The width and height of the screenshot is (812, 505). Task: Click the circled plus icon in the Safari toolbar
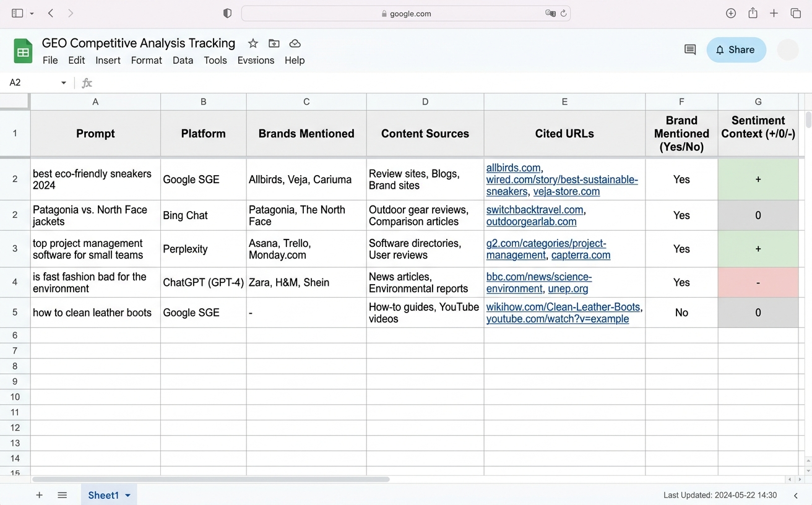pos(731,13)
